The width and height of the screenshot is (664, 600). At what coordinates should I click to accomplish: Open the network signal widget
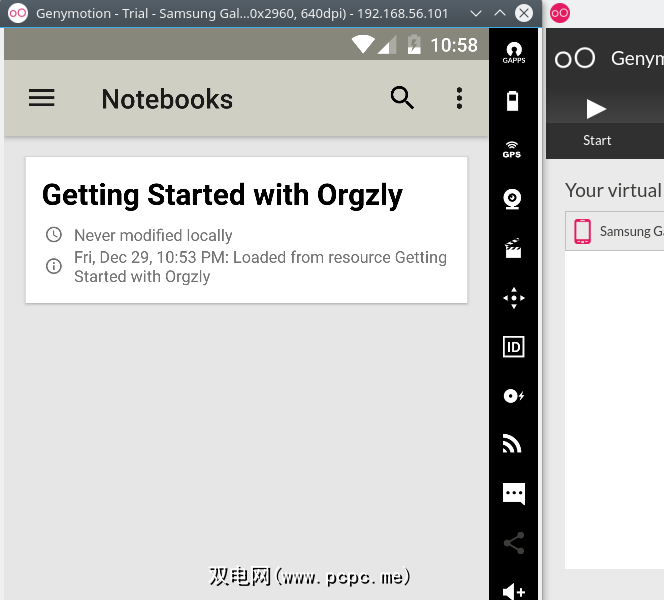[x=512, y=444]
